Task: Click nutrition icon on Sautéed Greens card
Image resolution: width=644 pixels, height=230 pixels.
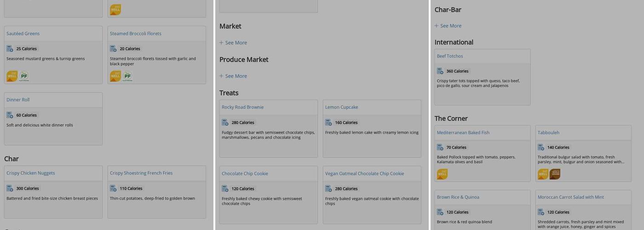Action: coord(10,49)
